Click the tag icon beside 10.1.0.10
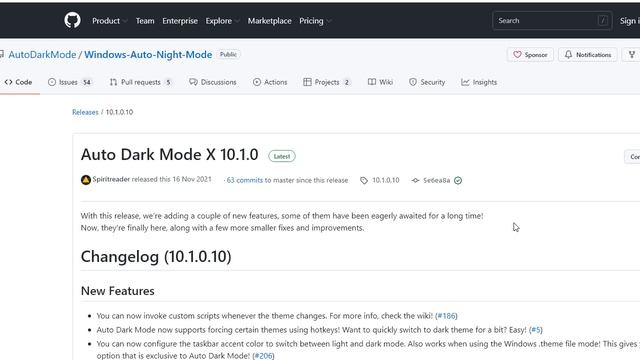The image size is (640, 360). coord(364,180)
